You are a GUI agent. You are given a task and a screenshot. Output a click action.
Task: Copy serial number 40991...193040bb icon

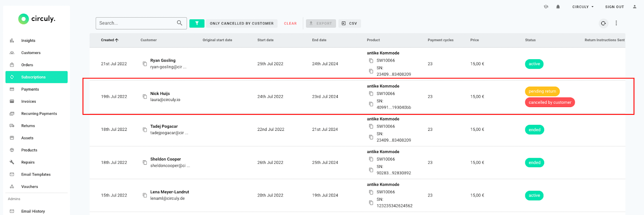371,104
